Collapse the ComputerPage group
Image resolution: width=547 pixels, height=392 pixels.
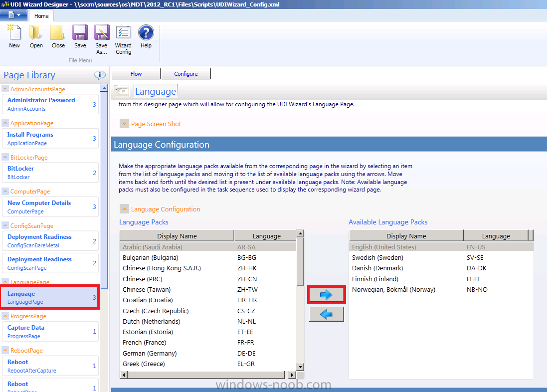(5, 192)
